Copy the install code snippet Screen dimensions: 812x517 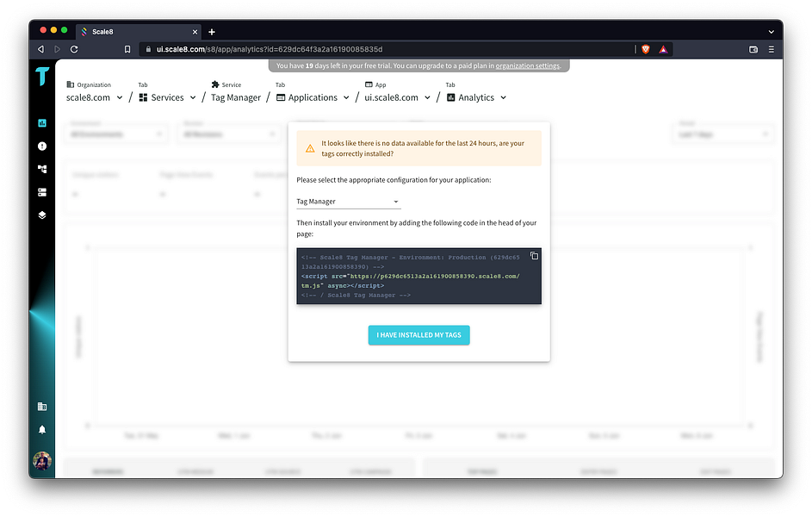point(534,256)
